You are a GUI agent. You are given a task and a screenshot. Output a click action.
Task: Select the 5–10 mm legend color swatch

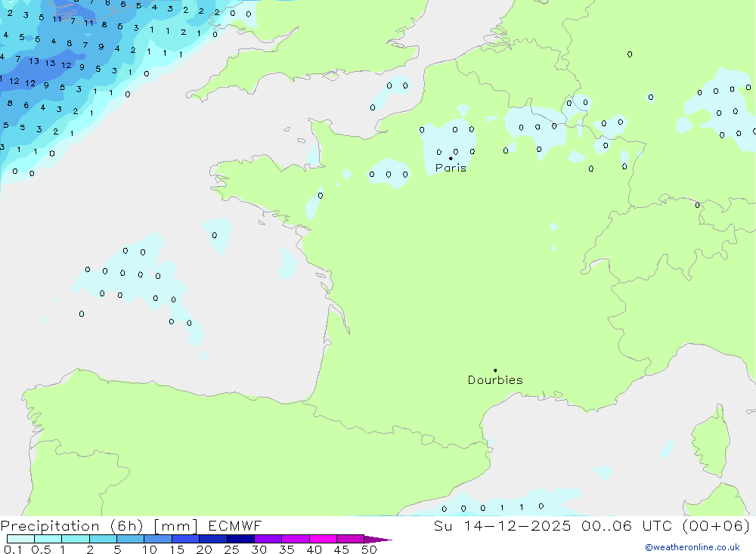click(x=131, y=539)
